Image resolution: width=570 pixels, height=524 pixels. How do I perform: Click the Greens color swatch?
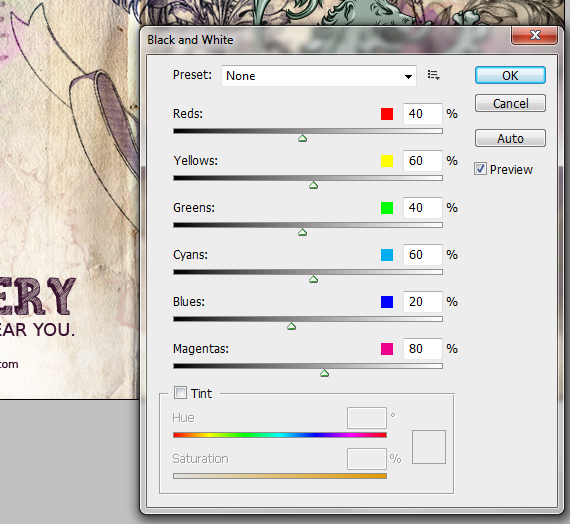point(387,208)
